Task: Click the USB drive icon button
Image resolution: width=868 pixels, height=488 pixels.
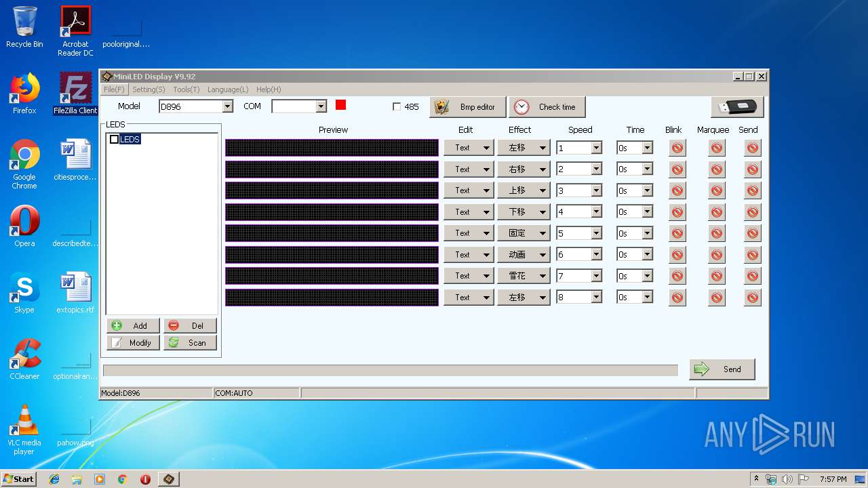Action: point(737,107)
